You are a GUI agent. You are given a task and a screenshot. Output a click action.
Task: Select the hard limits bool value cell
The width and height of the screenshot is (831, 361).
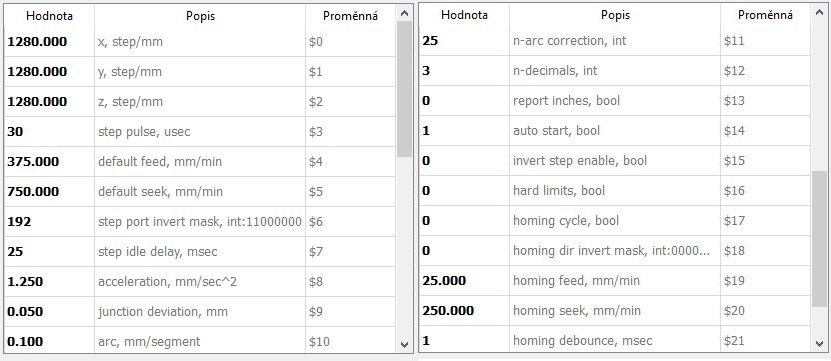coord(464,190)
